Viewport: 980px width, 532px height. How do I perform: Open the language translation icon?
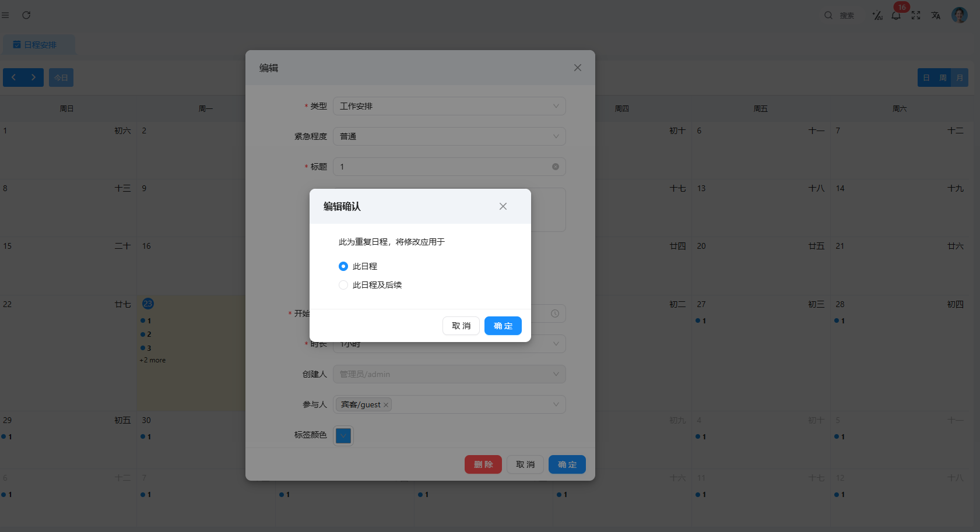click(936, 15)
